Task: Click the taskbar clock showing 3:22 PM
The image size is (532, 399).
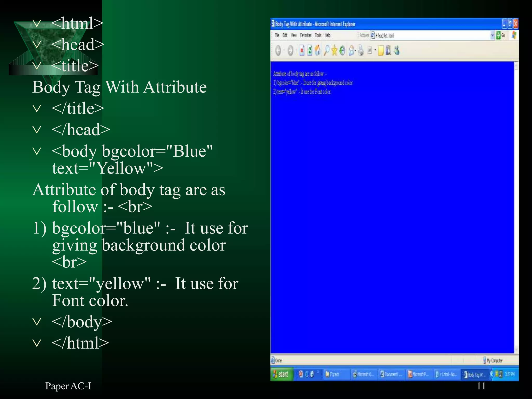Action: click(510, 374)
